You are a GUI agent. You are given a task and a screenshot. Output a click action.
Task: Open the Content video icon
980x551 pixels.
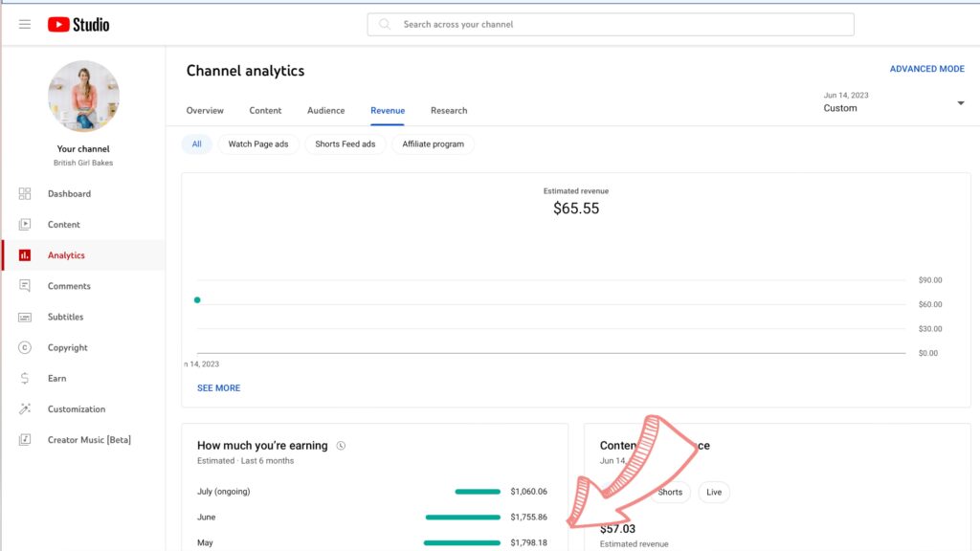pos(24,224)
